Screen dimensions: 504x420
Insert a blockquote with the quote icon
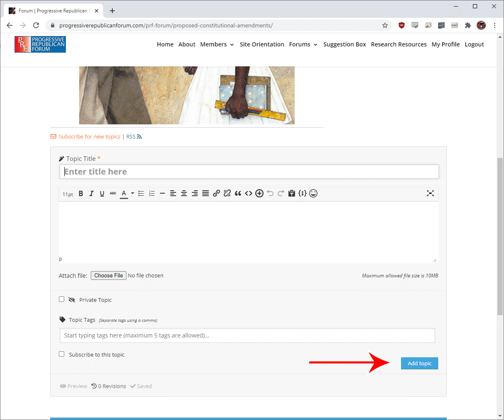pos(238,194)
